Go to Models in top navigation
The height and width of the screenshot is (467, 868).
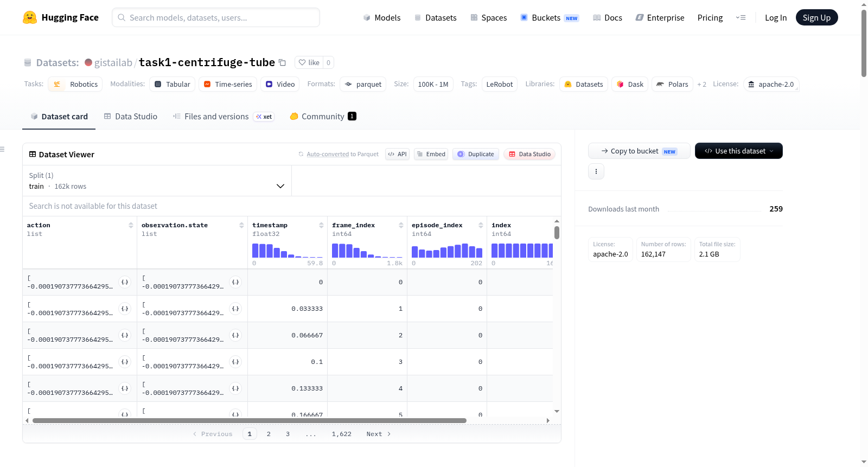pos(382,17)
